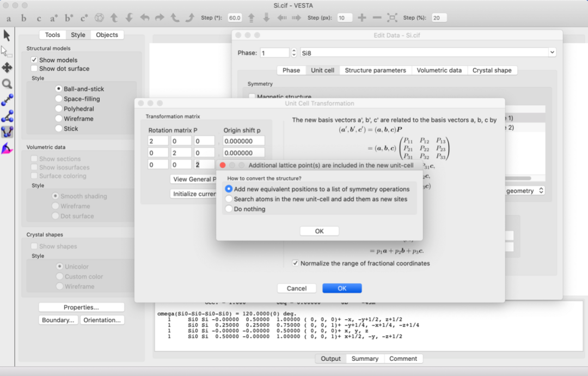Viewport: 588px width, 376px height.
Task: Fit structure to screen icon
Action: pyautogui.click(x=392, y=17)
